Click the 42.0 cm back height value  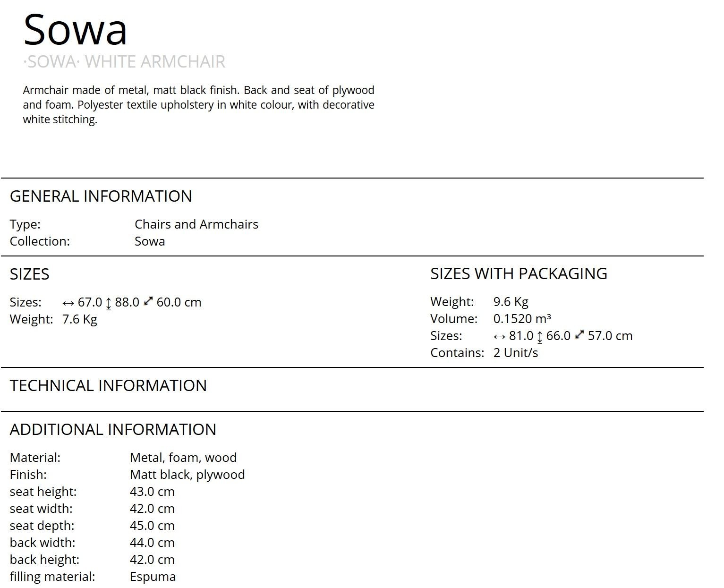click(x=152, y=559)
